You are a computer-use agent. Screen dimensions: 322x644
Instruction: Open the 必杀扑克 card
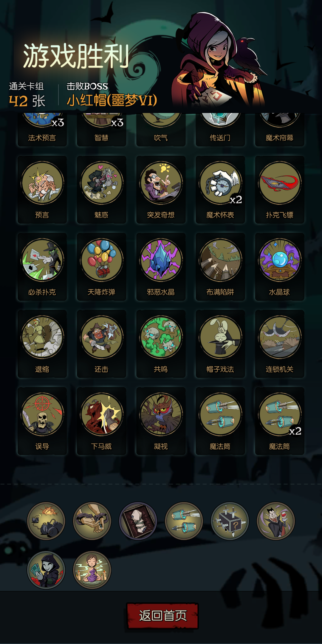point(42,267)
